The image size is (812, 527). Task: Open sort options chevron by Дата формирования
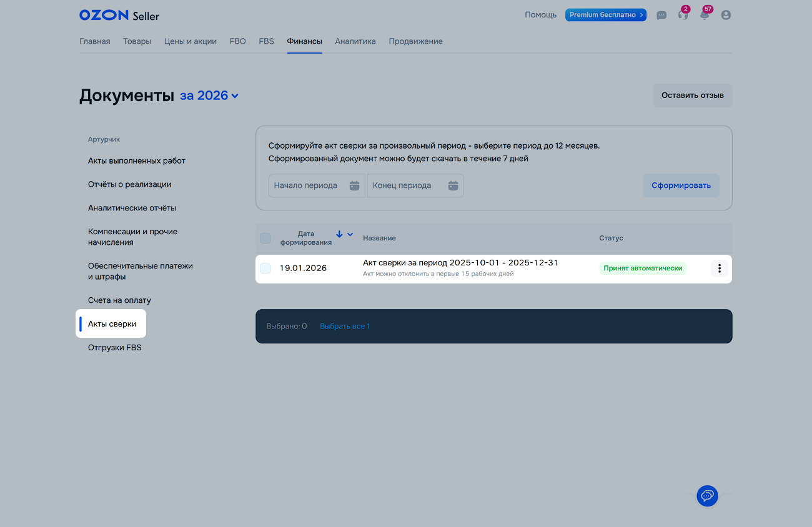350,234
